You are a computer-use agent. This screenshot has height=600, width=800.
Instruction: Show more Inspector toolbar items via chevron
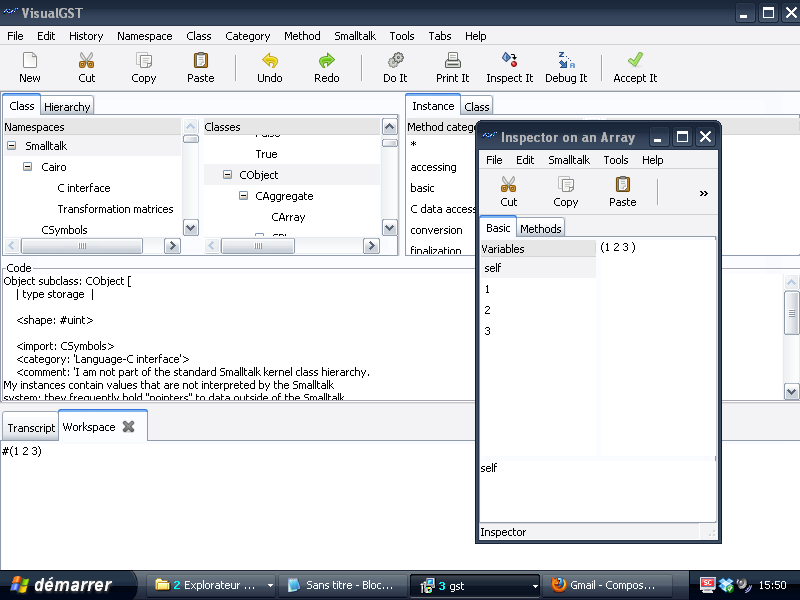click(x=704, y=193)
